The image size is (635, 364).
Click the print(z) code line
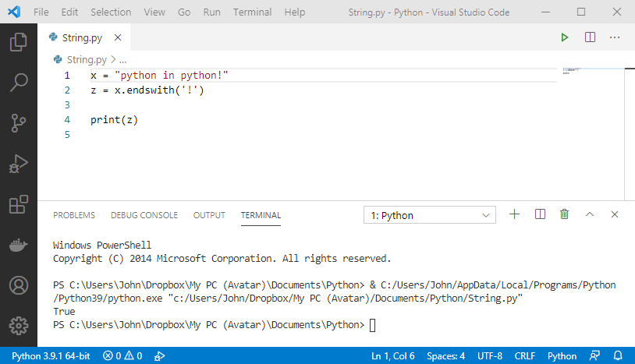[x=114, y=120]
